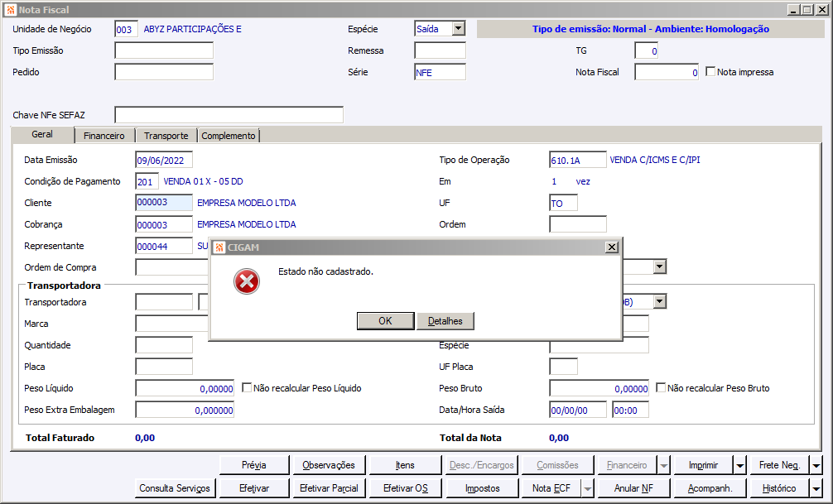
Task: Click the Prévia button
Action: pos(254,465)
